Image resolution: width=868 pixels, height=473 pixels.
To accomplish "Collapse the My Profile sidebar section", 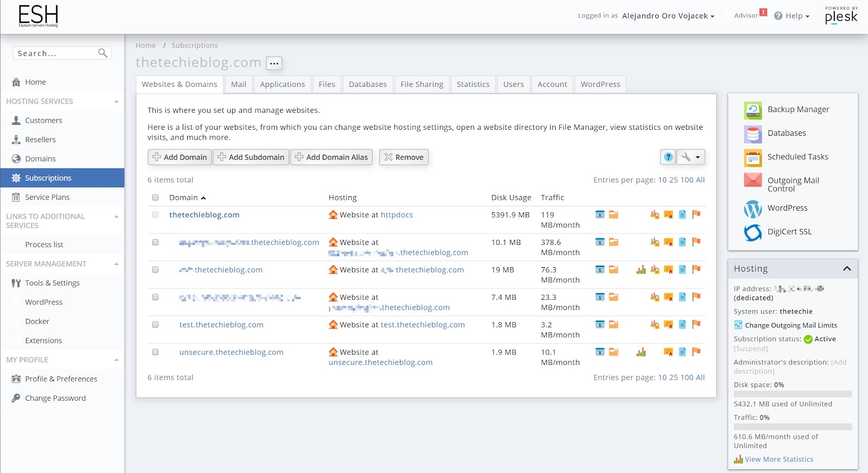I will [116, 360].
